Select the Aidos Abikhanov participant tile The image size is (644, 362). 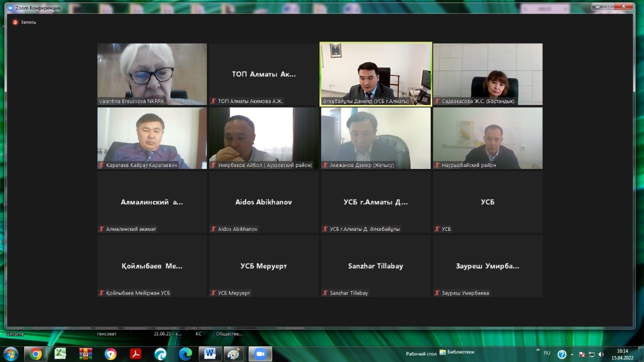tap(264, 202)
